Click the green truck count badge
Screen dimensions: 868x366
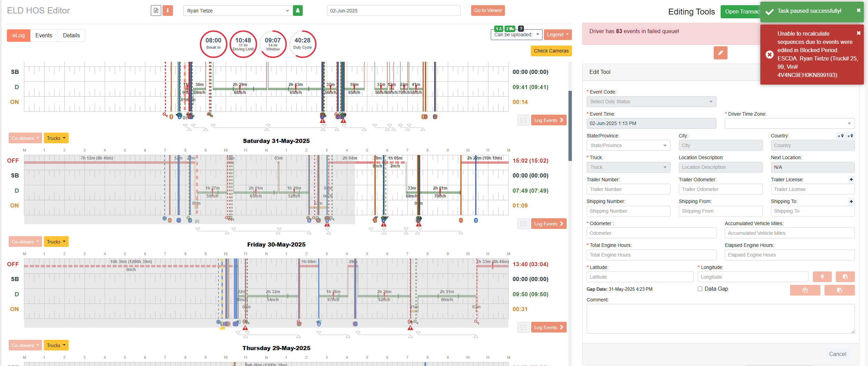click(510, 29)
